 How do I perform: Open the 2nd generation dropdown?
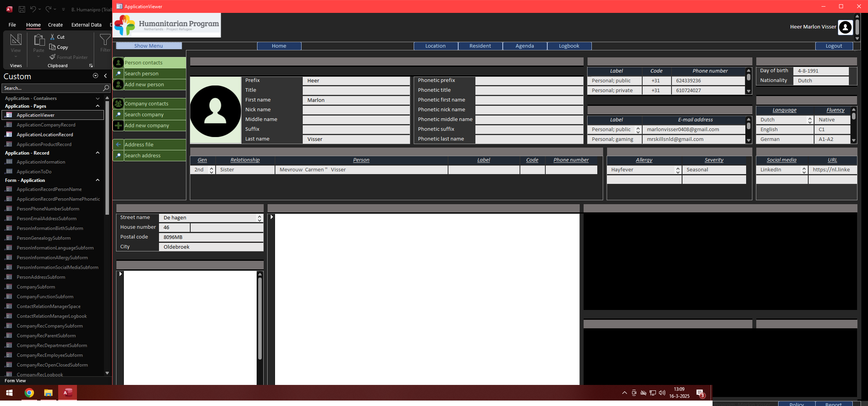[212, 170]
